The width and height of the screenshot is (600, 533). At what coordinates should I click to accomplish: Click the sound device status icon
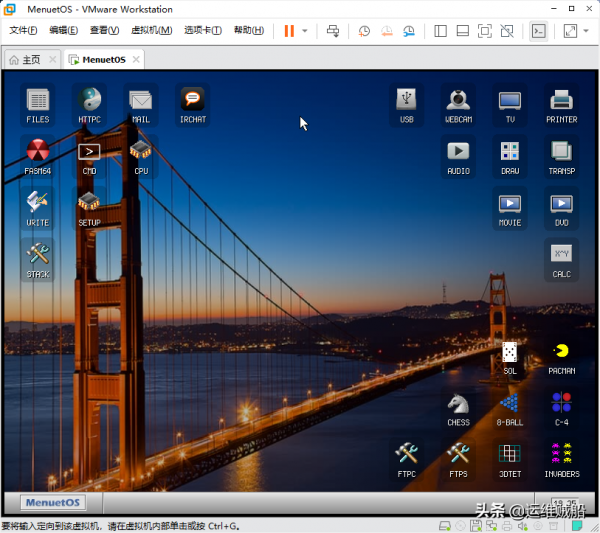(520, 526)
